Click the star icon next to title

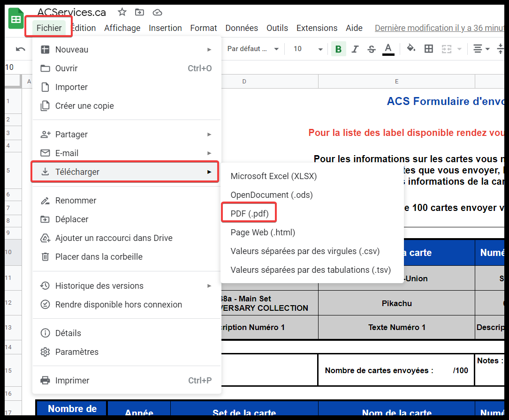[122, 12]
